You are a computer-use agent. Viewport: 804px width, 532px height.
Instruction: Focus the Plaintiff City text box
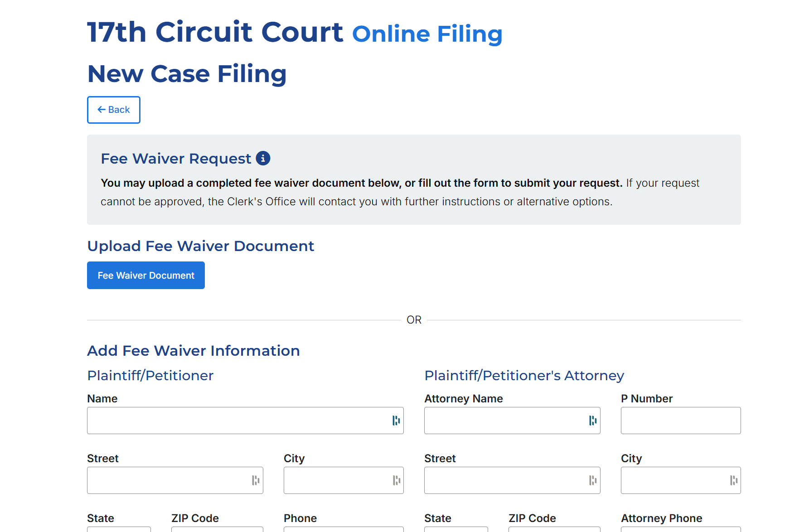tap(336, 480)
